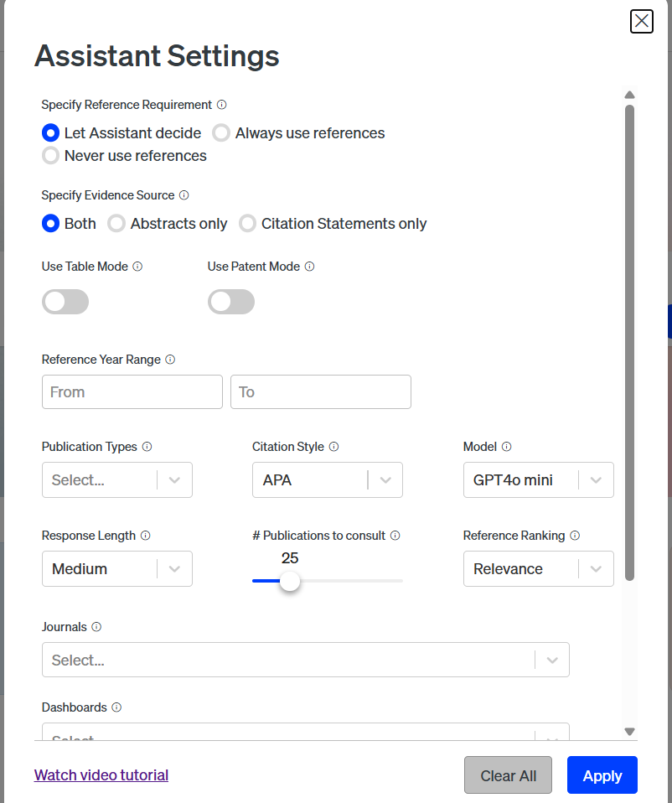This screenshot has width=672, height=803.
Task: Click the Journals info icon
Action: coord(96,627)
